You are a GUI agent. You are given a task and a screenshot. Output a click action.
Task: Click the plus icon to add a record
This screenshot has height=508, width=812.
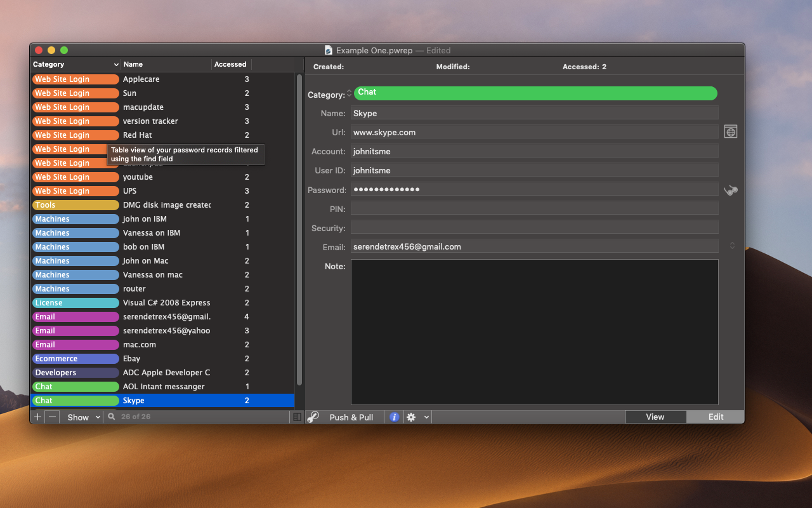point(37,417)
